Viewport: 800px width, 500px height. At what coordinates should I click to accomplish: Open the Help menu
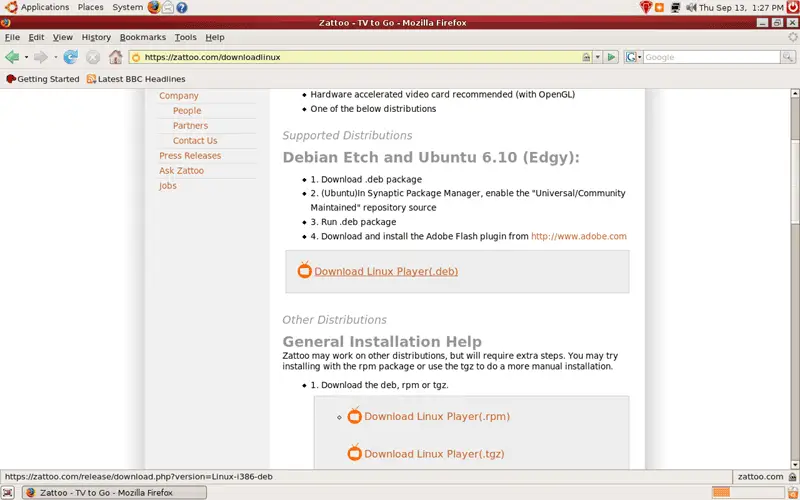(215, 37)
